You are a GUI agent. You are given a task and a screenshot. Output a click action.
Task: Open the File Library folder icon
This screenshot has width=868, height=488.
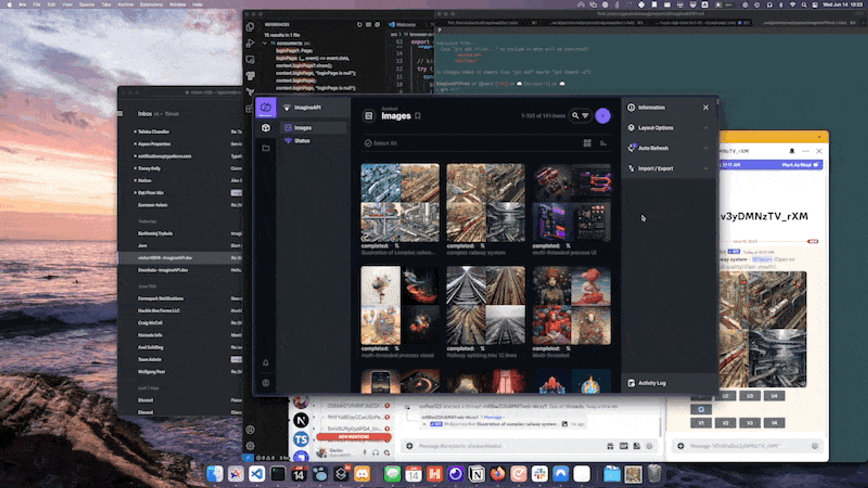tap(266, 148)
